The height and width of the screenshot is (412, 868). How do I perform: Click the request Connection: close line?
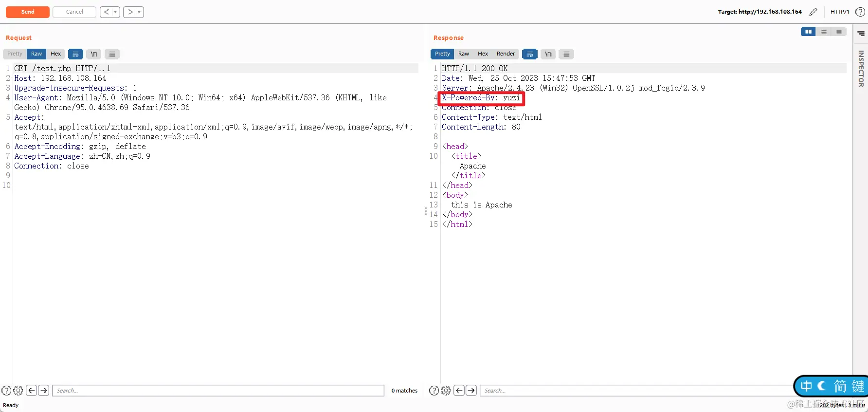pyautogui.click(x=52, y=166)
